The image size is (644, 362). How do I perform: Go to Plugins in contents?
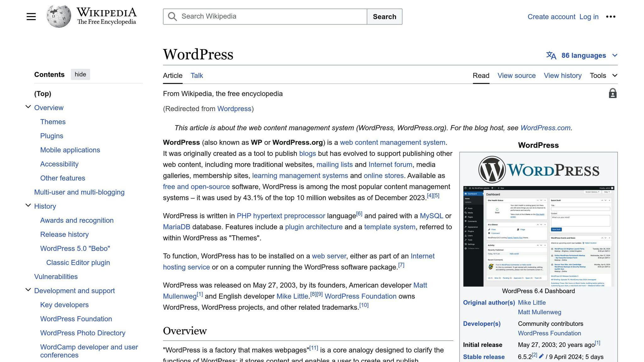(52, 136)
